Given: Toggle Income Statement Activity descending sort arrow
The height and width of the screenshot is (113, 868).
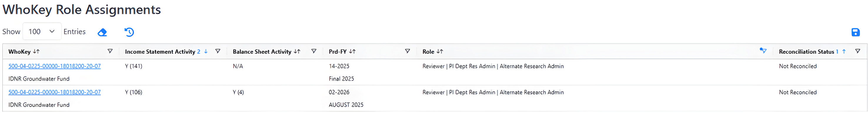Looking at the screenshot, I should pos(206,52).
